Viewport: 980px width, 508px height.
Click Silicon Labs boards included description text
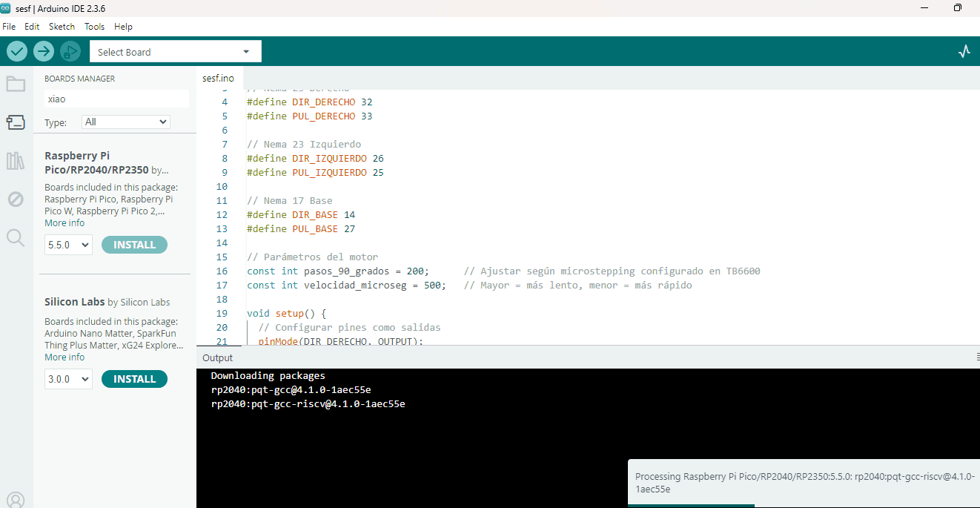pyautogui.click(x=113, y=333)
